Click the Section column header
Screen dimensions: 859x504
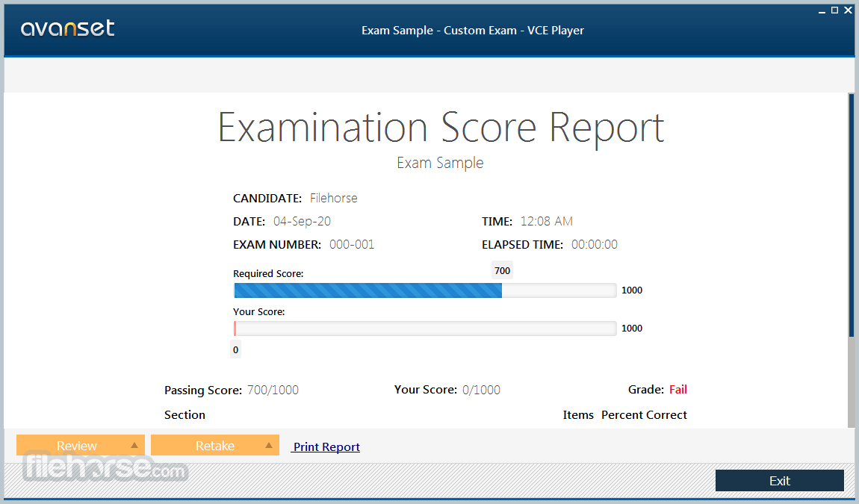(184, 414)
